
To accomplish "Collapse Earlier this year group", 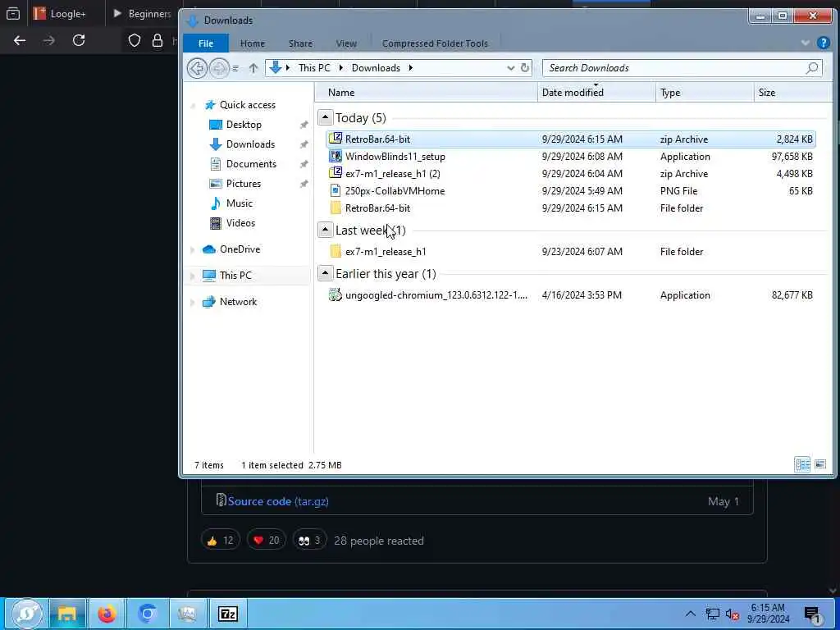I will pyautogui.click(x=325, y=273).
